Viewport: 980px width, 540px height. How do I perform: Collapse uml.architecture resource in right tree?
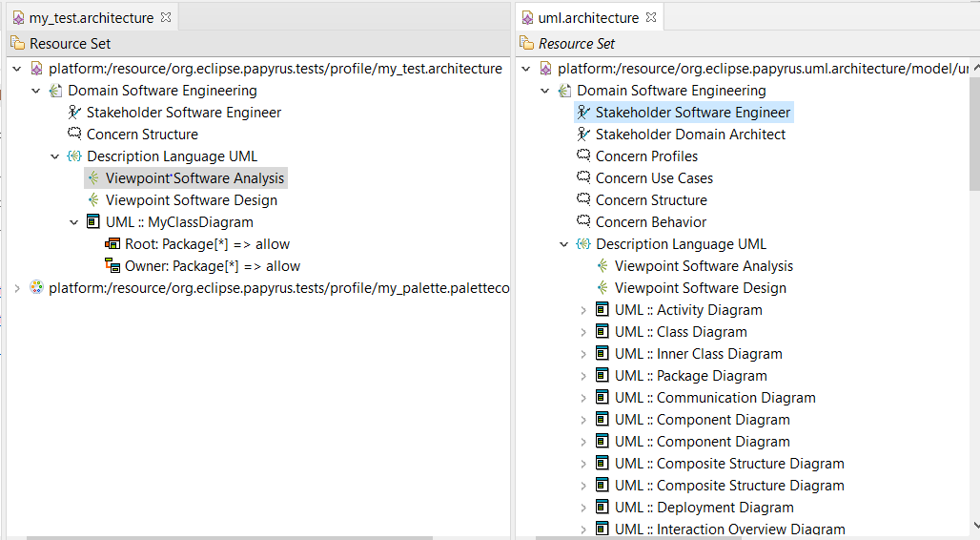pos(525,69)
